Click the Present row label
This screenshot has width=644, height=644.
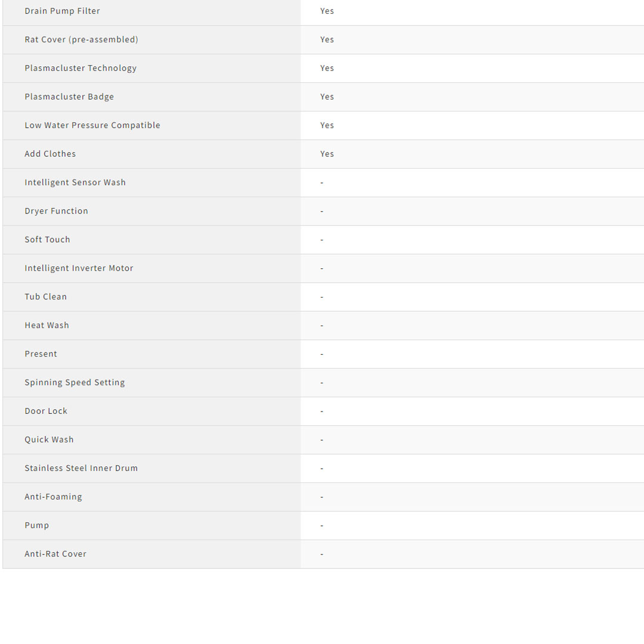[41, 354]
